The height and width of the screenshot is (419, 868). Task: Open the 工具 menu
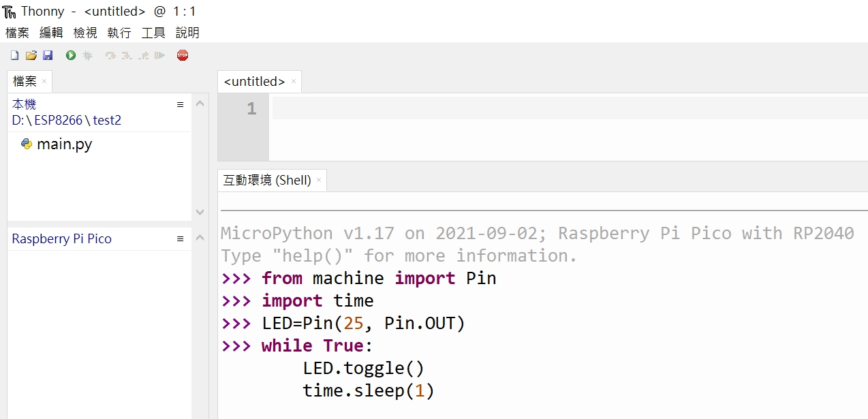[153, 32]
